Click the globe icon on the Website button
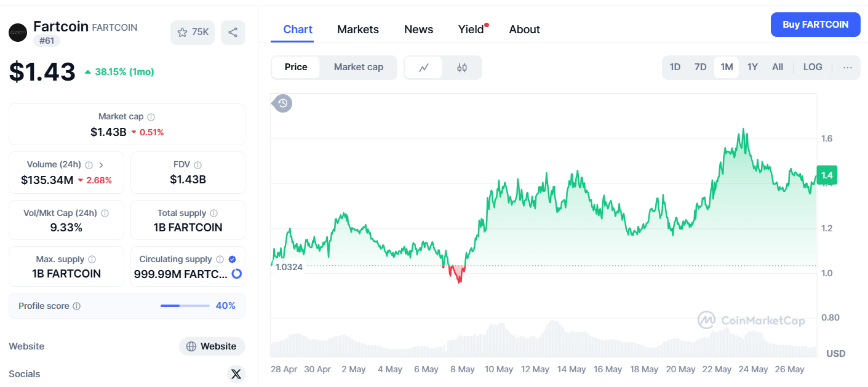 pyautogui.click(x=193, y=346)
